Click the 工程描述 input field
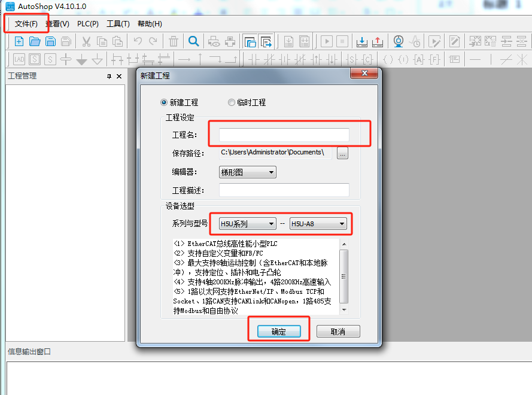This screenshot has width=532, height=395. (284, 190)
